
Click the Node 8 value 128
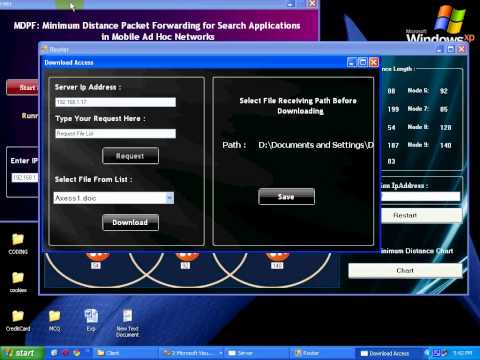(x=445, y=127)
